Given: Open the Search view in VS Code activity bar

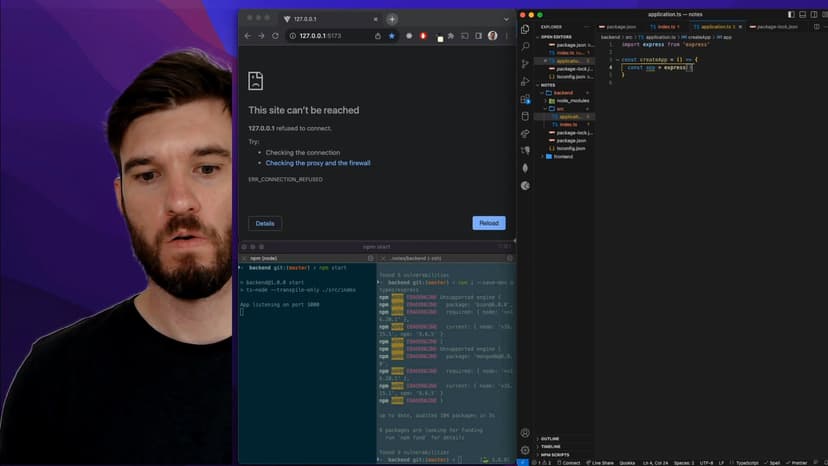Looking at the screenshot, I should [525, 46].
